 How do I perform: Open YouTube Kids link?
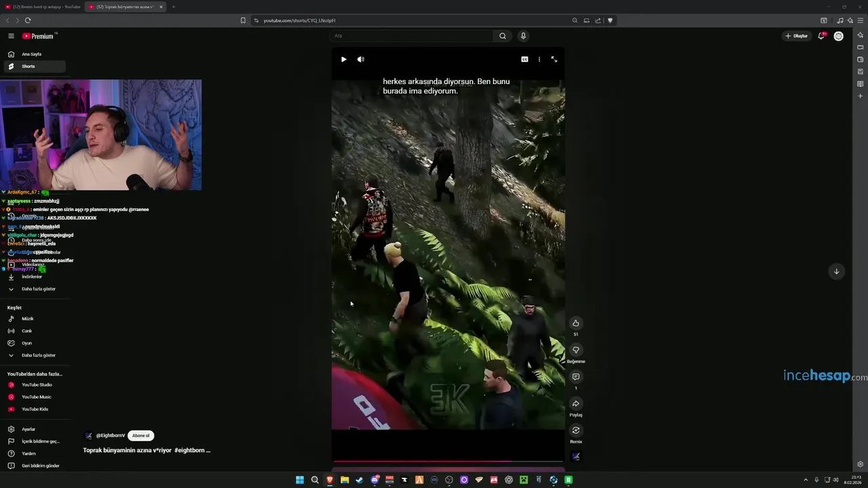click(34, 409)
